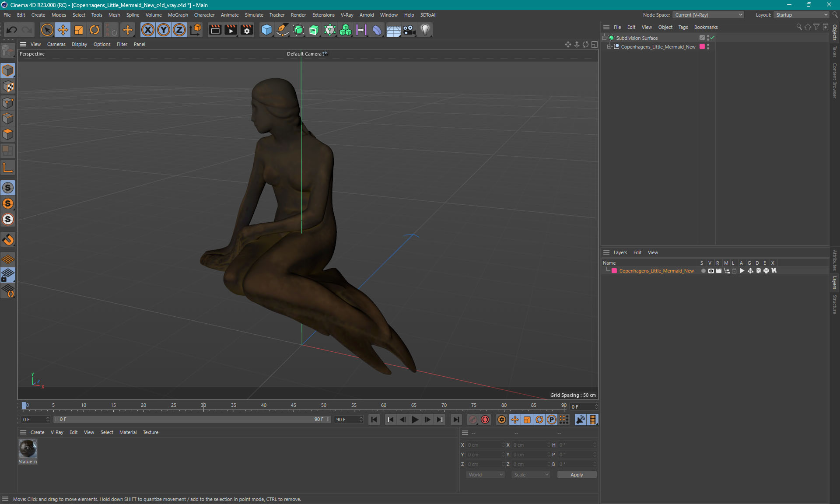Add a Floor environment object
This screenshot has height=504, width=840.
click(x=393, y=30)
